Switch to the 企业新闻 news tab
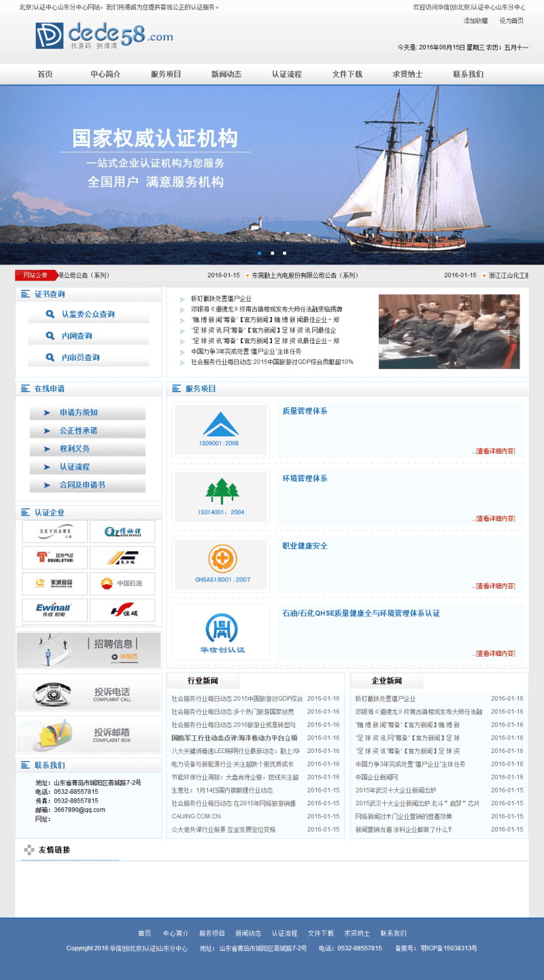The height and width of the screenshot is (980, 544). click(386, 680)
